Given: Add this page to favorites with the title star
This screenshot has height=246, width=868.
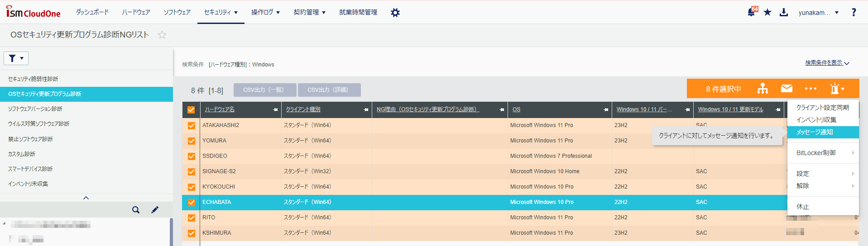Looking at the screenshot, I should 162,35.
